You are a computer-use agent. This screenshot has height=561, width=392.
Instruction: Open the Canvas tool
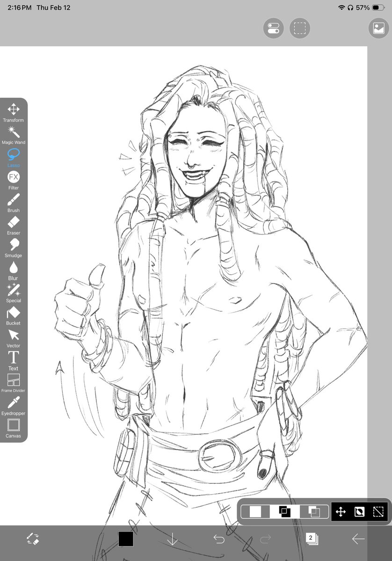pos(13,428)
